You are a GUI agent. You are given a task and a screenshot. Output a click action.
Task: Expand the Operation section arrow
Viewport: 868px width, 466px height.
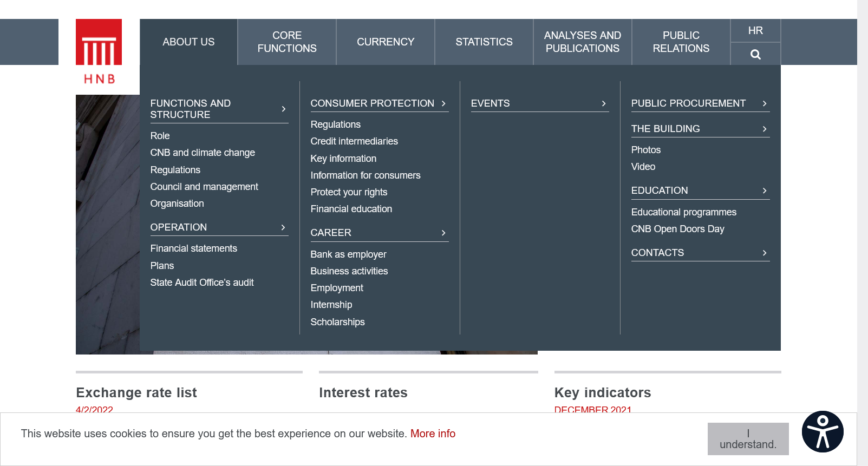click(283, 227)
